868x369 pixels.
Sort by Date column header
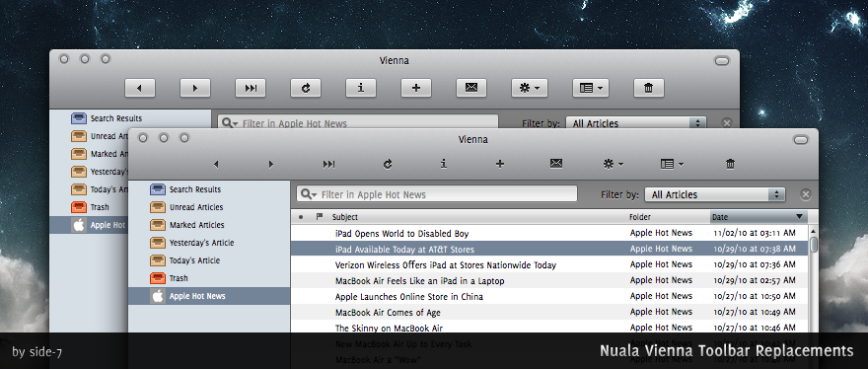point(759,217)
